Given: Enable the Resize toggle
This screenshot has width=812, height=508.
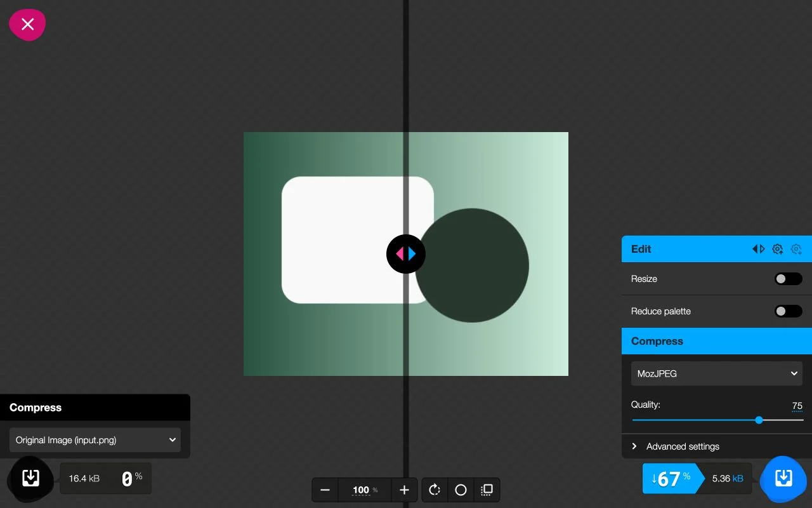Looking at the screenshot, I should (x=789, y=279).
